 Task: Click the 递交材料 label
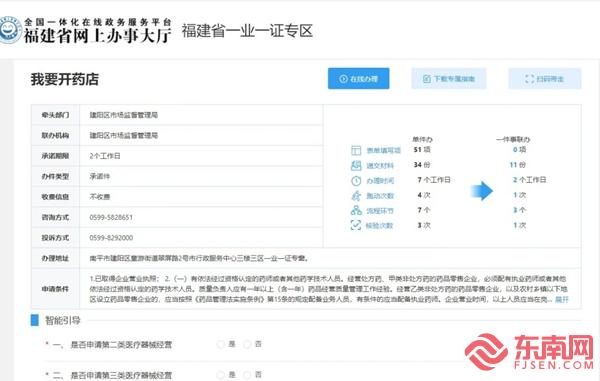380,166
